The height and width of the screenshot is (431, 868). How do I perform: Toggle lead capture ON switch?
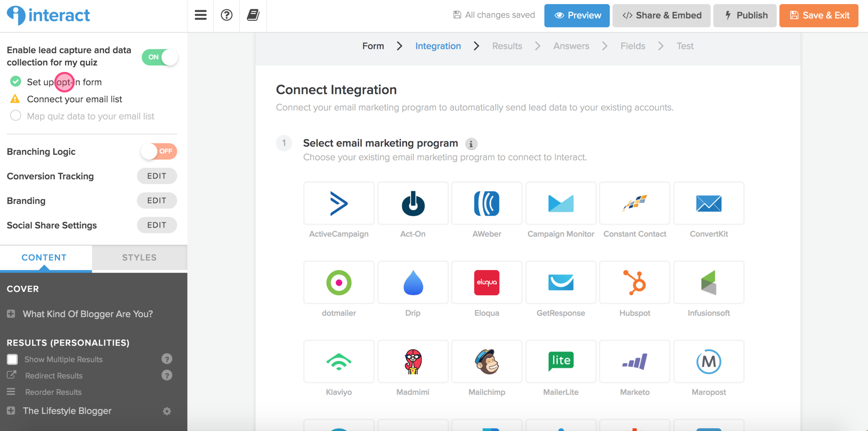pos(159,57)
